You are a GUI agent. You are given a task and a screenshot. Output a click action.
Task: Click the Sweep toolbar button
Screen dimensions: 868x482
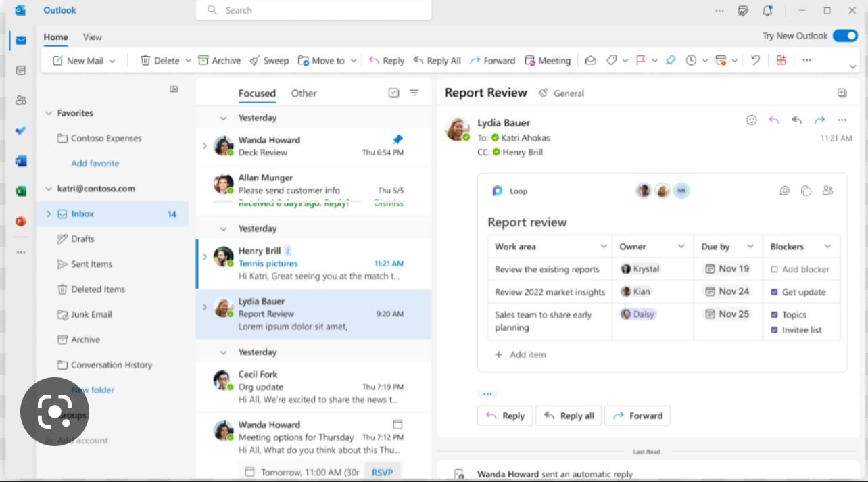(269, 60)
